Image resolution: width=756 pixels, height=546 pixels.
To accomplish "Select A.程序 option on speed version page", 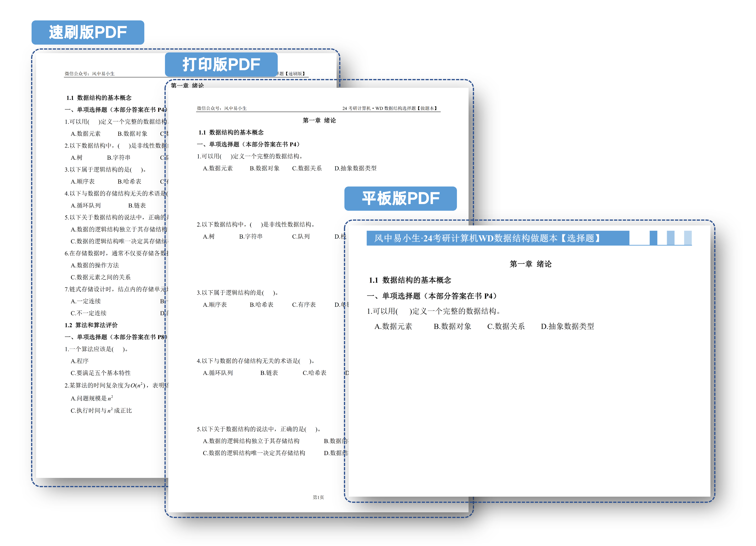I will click(x=79, y=361).
